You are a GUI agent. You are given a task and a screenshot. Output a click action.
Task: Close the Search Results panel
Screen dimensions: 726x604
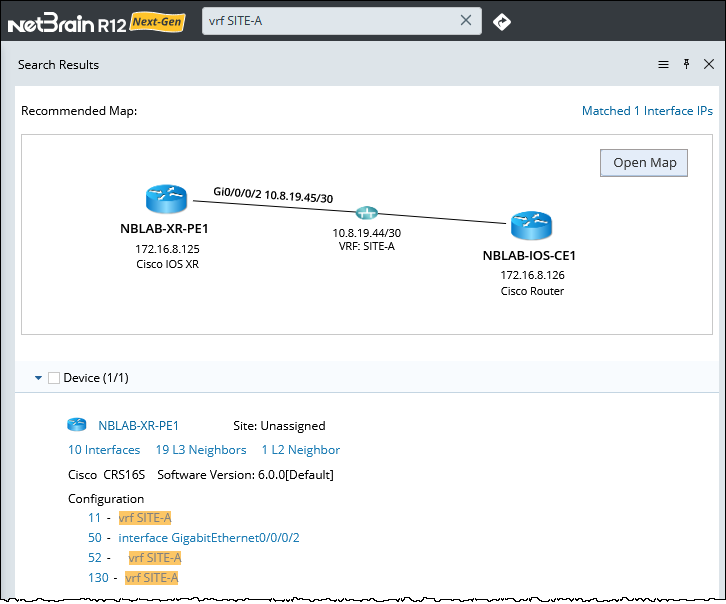pyautogui.click(x=709, y=65)
